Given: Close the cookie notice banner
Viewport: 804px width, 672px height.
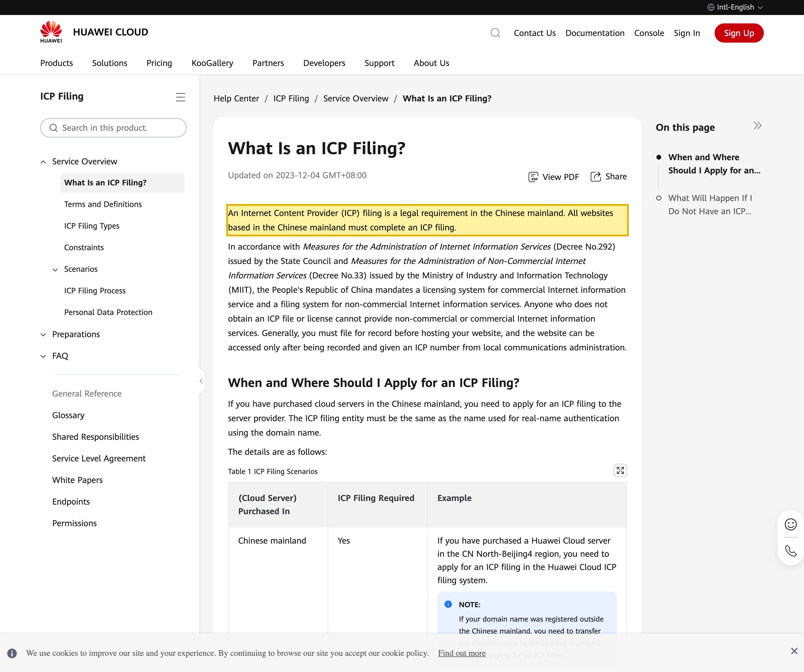Looking at the screenshot, I should point(794,651).
